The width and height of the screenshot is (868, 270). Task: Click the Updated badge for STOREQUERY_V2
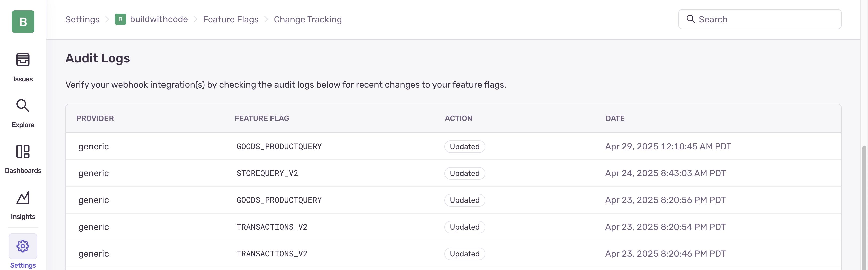click(465, 173)
